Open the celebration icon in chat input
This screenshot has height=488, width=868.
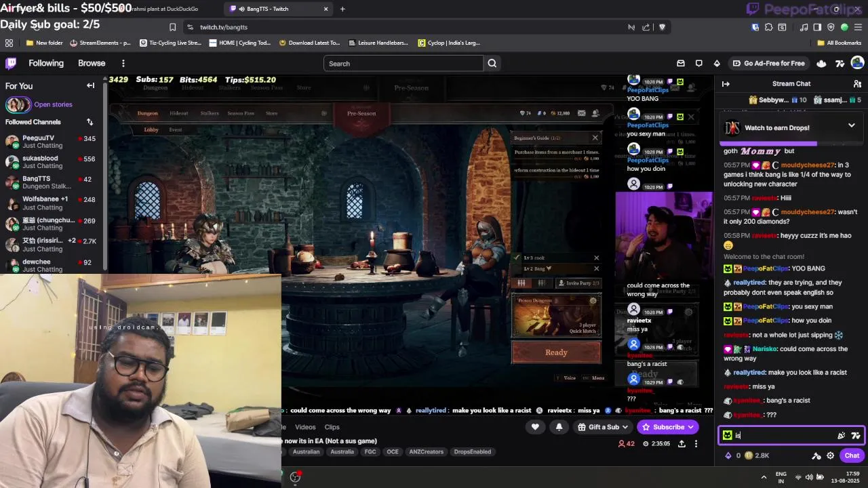tap(842, 436)
